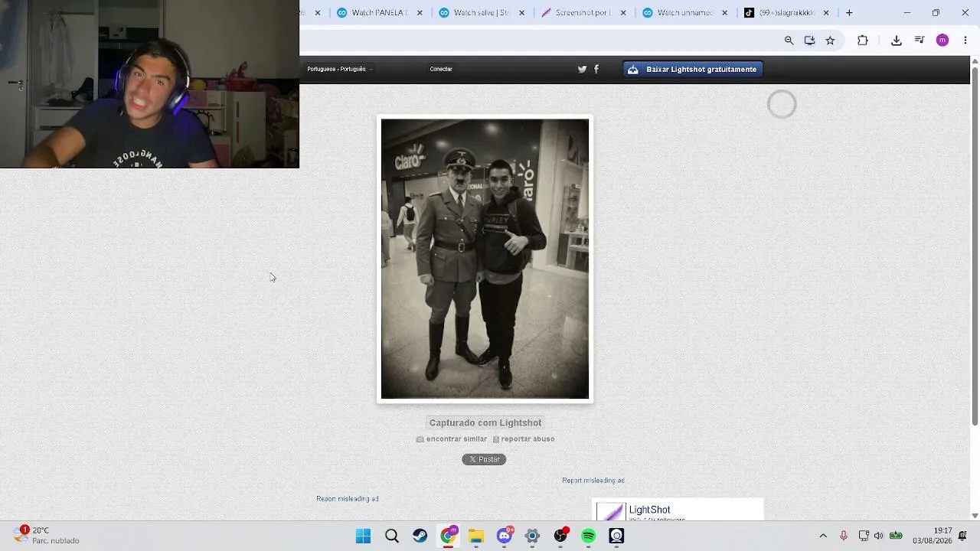The image size is (980, 551).
Task: Expand the Portuguese - Português language dropdown
Action: pos(339,69)
